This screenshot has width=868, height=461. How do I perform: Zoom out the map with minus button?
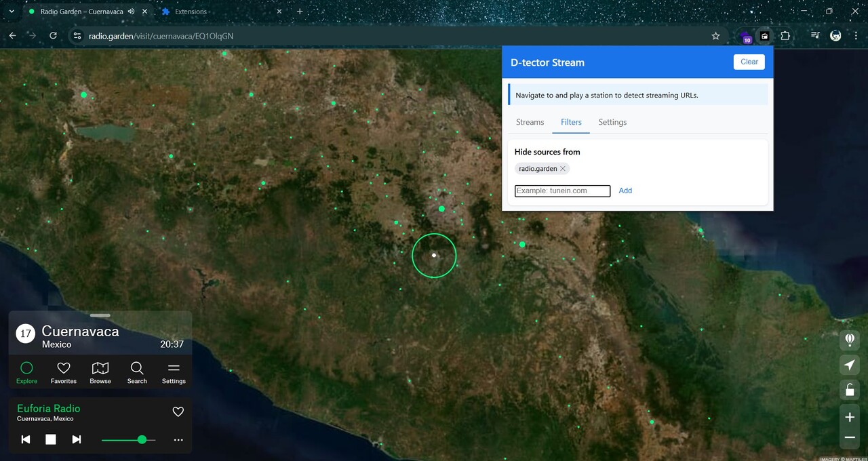850,438
